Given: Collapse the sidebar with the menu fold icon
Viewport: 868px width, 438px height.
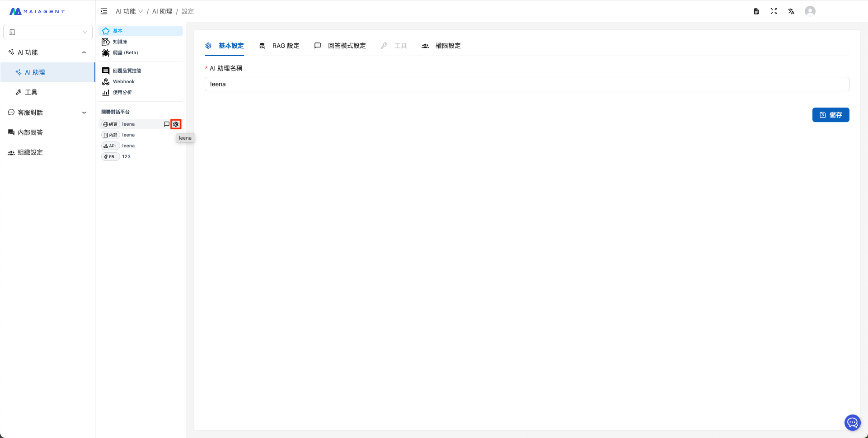Looking at the screenshot, I should (x=104, y=11).
